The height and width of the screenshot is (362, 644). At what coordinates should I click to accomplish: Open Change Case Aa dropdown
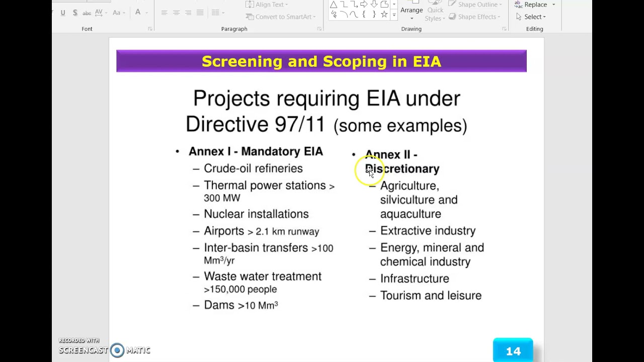[x=119, y=13]
